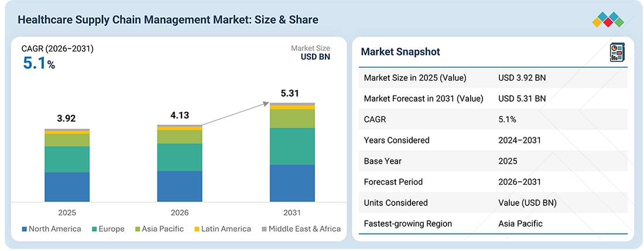The image size is (644, 251).
Task: Click the large '5.1%' CAGR figure
Action: click(x=38, y=63)
